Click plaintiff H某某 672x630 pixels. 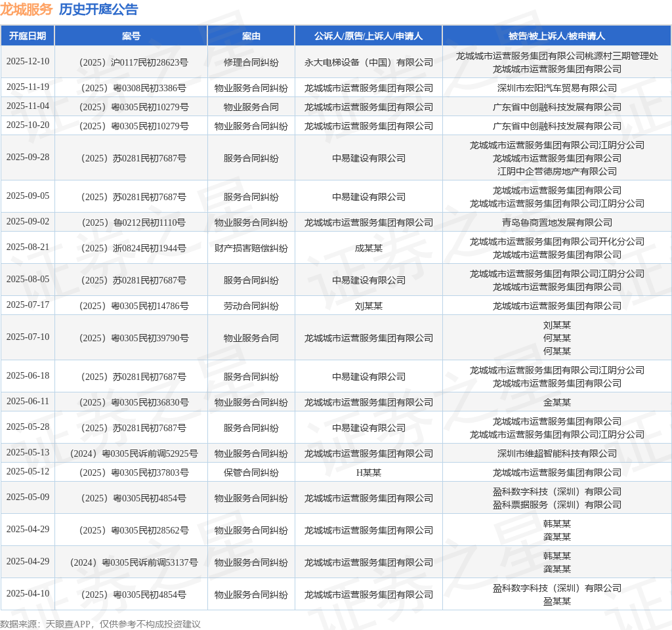(369, 473)
